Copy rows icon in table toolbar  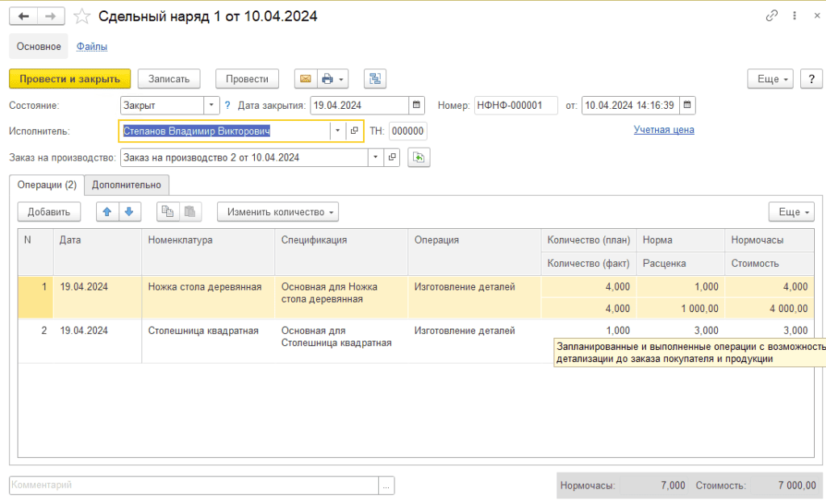click(x=168, y=212)
